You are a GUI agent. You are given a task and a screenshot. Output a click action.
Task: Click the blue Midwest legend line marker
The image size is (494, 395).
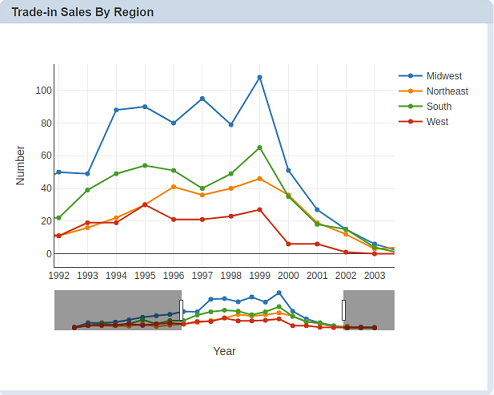point(410,76)
